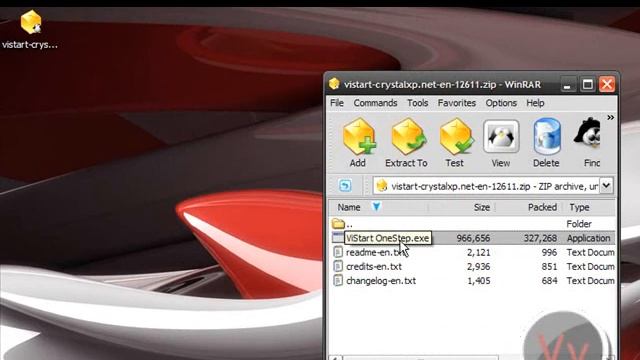Click packed value 684
Image resolution: width=640 pixels, height=360 pixels.
(x=549, y=281)
